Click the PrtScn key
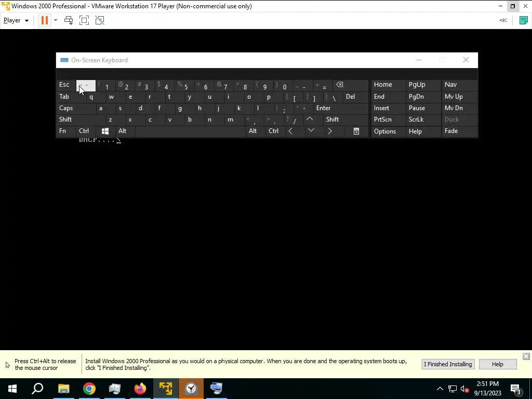Viewport: 532px width, 399px height. pyautogui.click(x=388, y=119)
